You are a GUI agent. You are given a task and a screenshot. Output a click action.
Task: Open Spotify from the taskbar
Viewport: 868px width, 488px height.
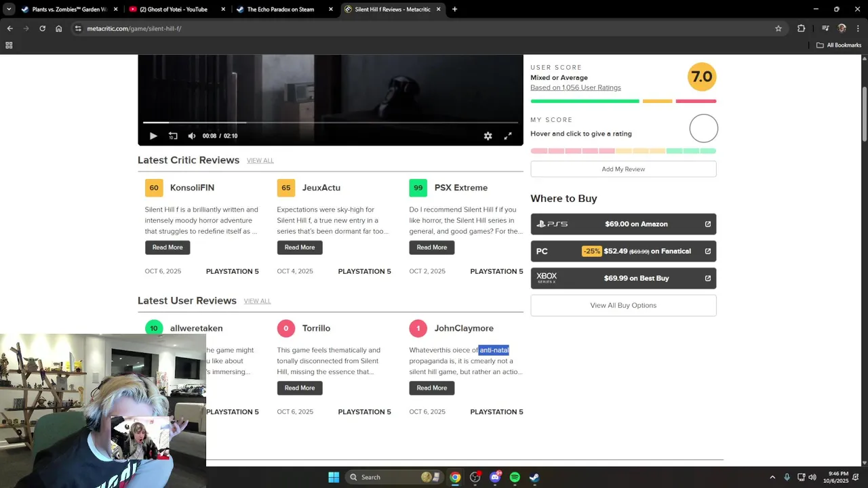pos(515,477)
